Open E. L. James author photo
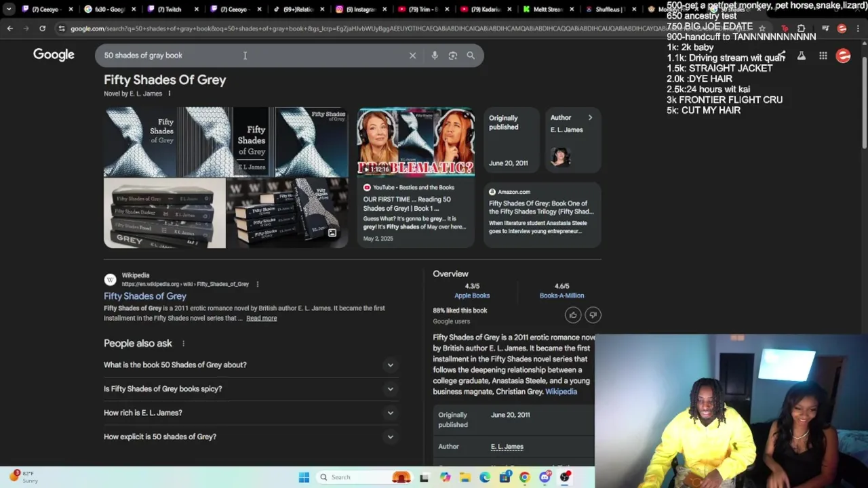The height and width of the screenshot is (488, 868). [x=560, y=157]
